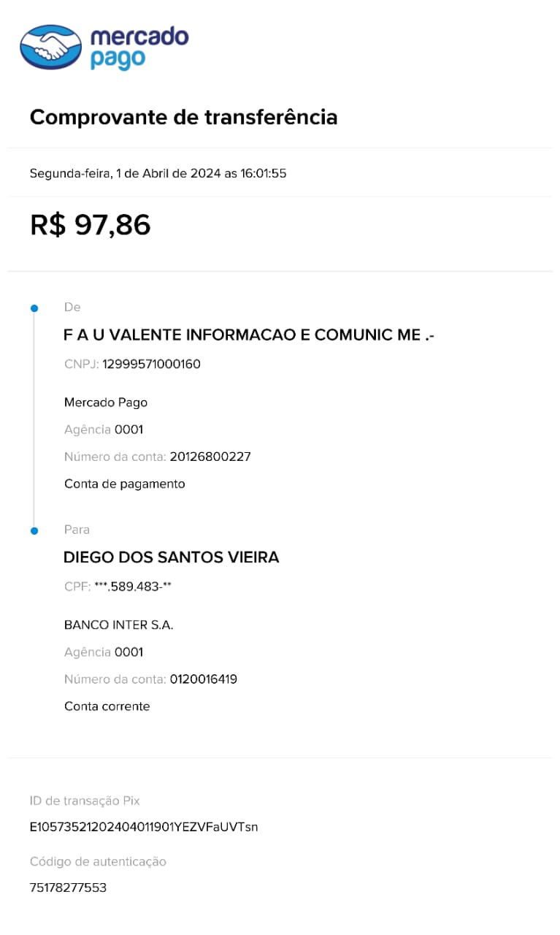Click the blue dot beside Para
This screenshot has height=935, width=560.
pos(34,530)
